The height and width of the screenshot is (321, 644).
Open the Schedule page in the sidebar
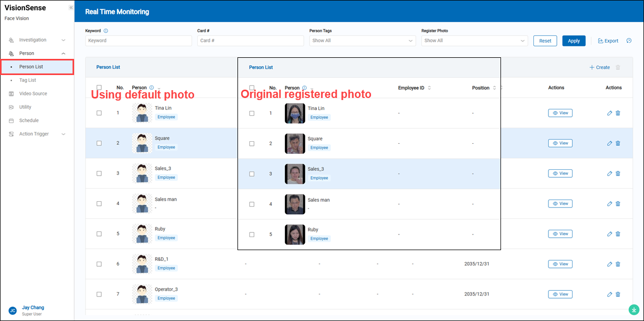pyautogui.click(x=29, y=120)
